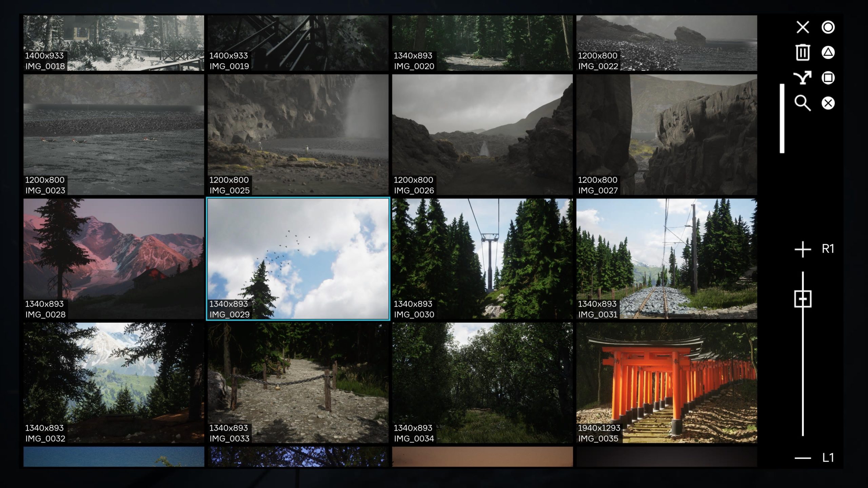868x488 pixels.
Task: Click the plus zoom-in icon
Action: pyautogui.click(x=803, y=249)
